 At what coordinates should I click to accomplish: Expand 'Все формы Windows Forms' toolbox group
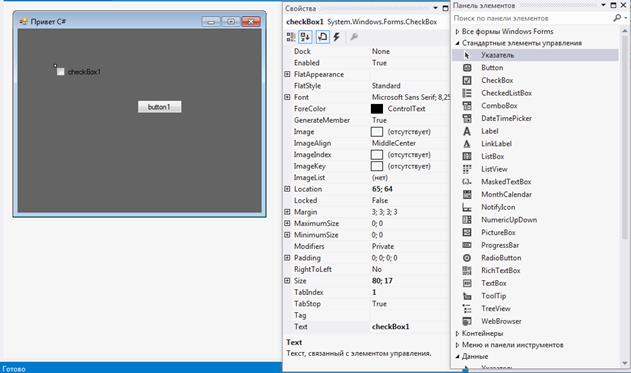point(458,31)
